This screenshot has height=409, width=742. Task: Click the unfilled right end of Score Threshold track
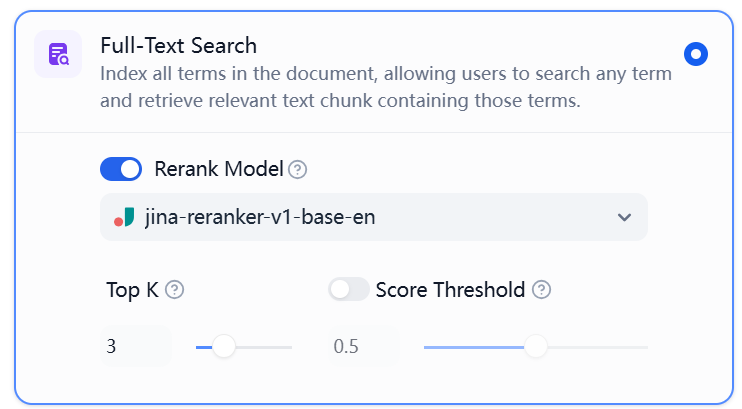coord(597,347)
